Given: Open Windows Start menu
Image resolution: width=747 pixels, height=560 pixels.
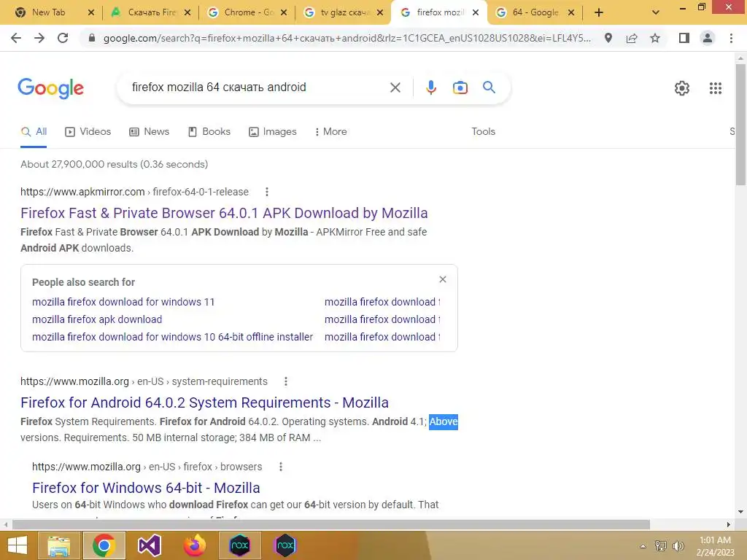Looking at the screenshot, I should pos(18,545).
